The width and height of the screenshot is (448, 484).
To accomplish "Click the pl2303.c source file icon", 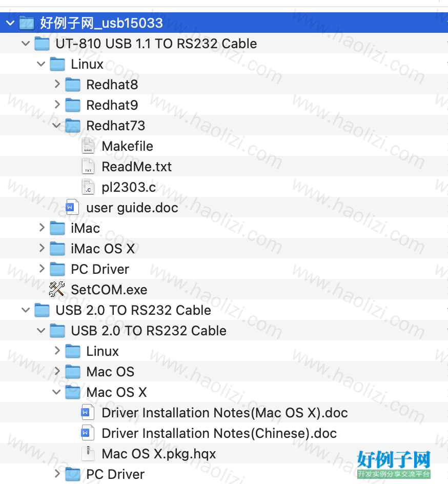I will (x=88, y=187).
